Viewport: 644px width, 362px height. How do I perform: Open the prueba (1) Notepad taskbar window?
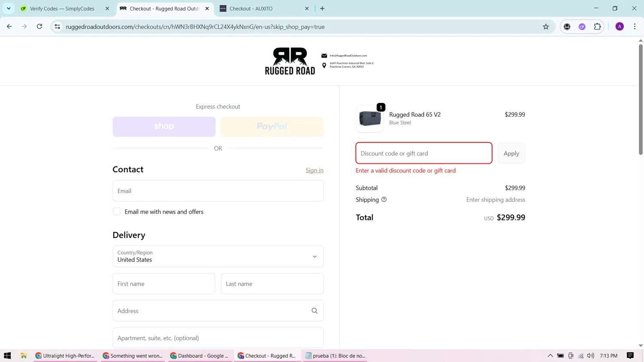click(x=335, y=356)
